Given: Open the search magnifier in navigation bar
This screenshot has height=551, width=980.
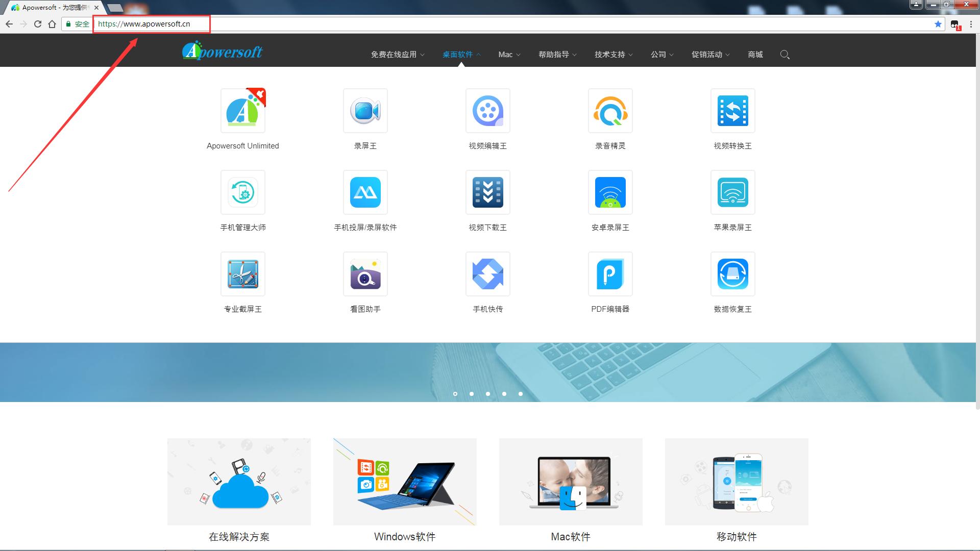Looking at the screenshot, I should [785, 55].
